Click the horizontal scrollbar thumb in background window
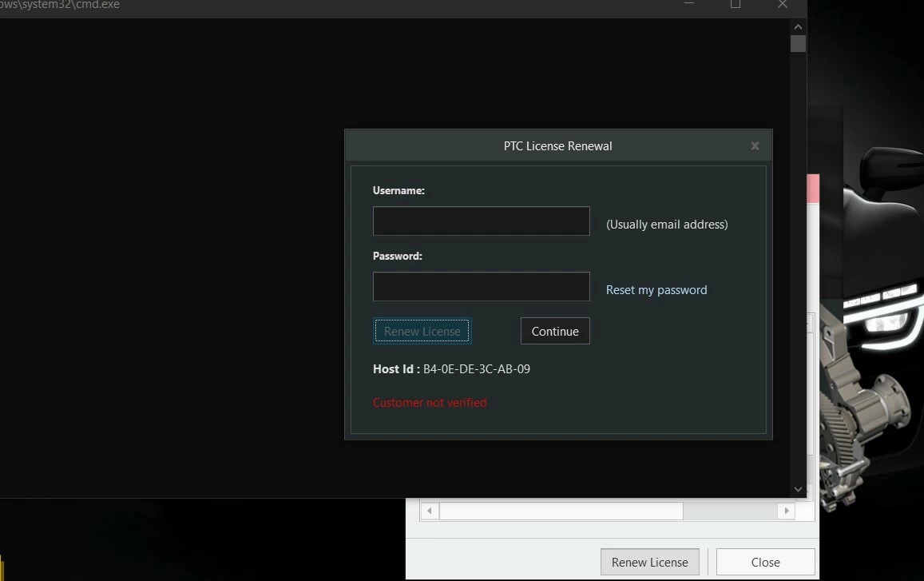 point(561,511)
